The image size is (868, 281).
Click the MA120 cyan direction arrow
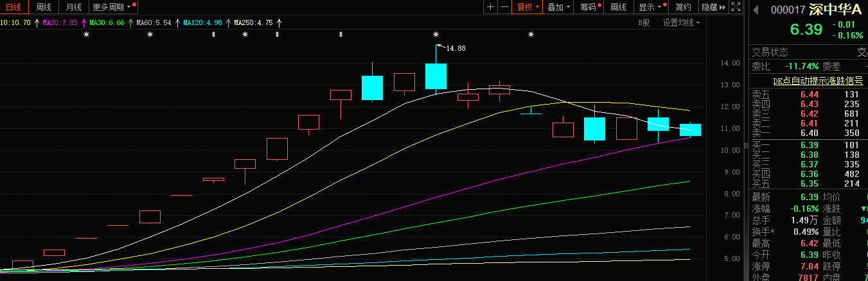tap(227, 22)
